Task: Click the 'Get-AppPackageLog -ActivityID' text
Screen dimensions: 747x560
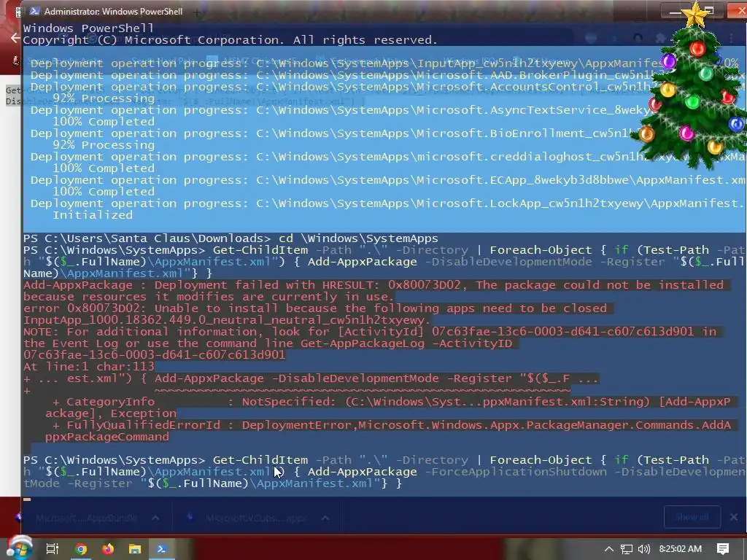Action: point(406,343)
